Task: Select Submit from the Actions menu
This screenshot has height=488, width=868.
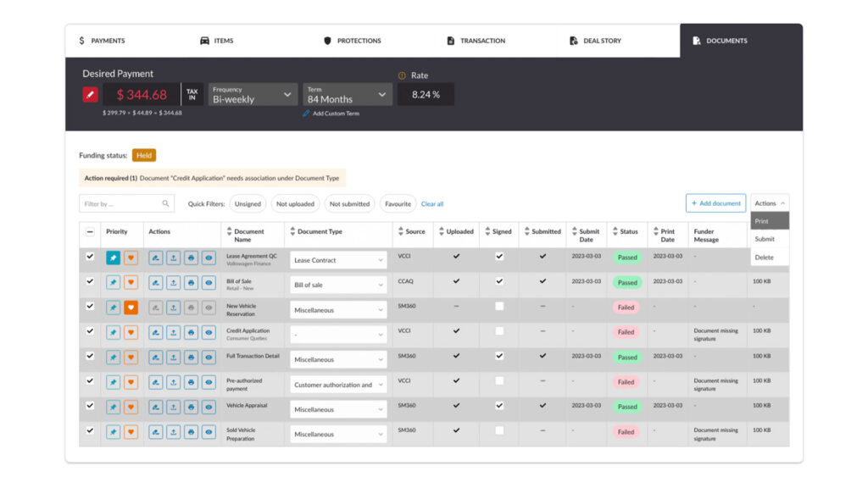Action: point(765,239)
